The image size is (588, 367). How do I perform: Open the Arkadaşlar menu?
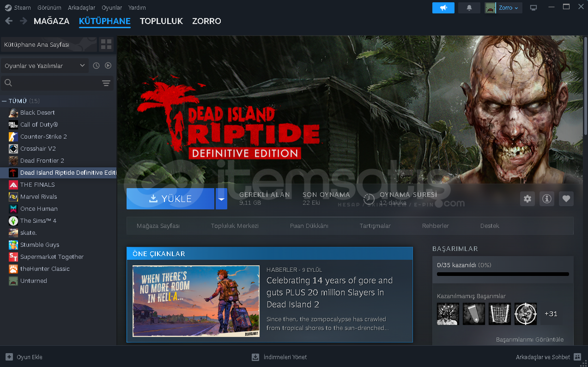(81, 8)
